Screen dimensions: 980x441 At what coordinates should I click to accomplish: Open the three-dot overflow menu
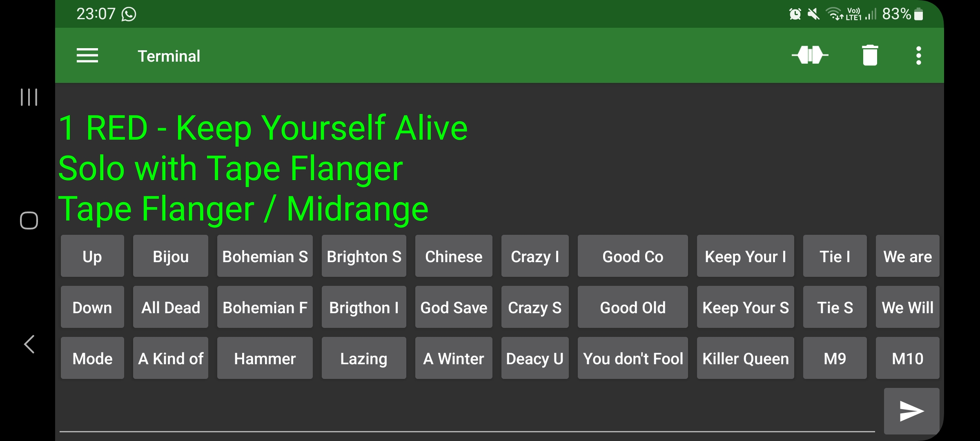coord(918,56)
